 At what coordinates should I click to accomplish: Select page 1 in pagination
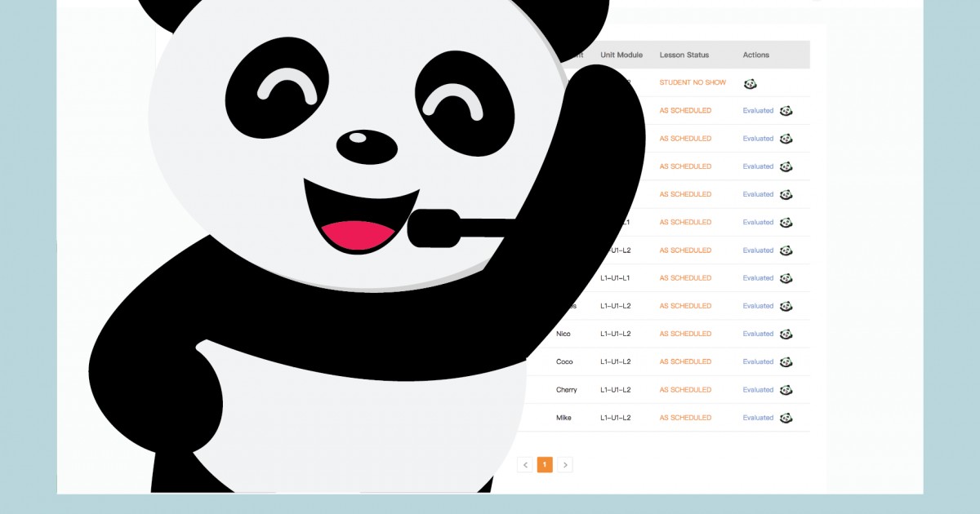(545, 465)
